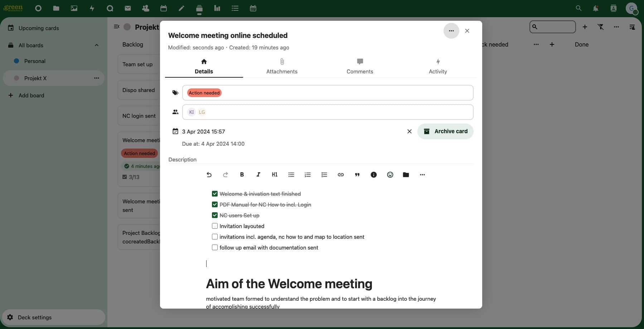Open Deck app in top bar

tap(199, 8)
